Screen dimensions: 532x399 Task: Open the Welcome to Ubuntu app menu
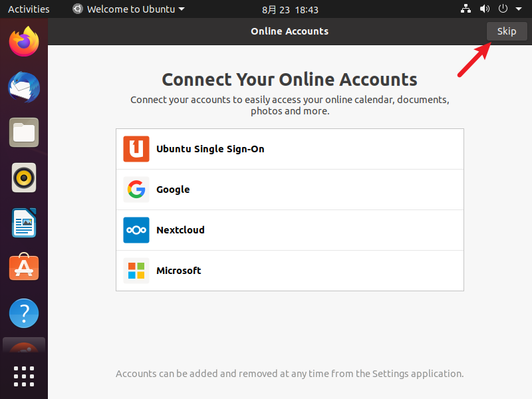pyautogui.click(x=128, y=9)
